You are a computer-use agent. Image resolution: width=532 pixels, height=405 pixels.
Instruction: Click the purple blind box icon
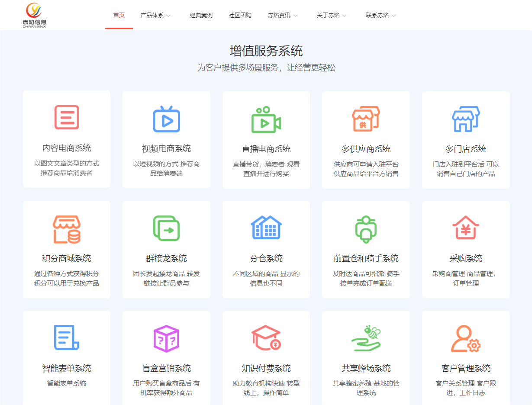tap(166, 339)
